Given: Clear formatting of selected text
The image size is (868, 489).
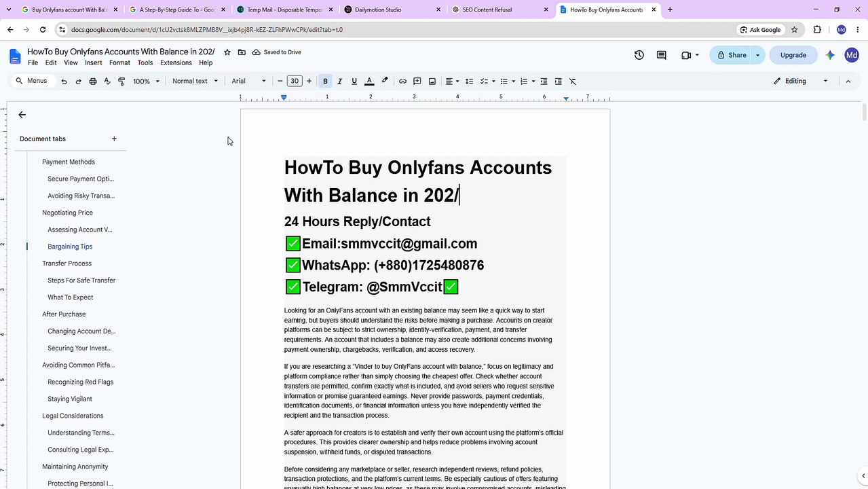Looking at the screenshot, I should click(573, 81).
